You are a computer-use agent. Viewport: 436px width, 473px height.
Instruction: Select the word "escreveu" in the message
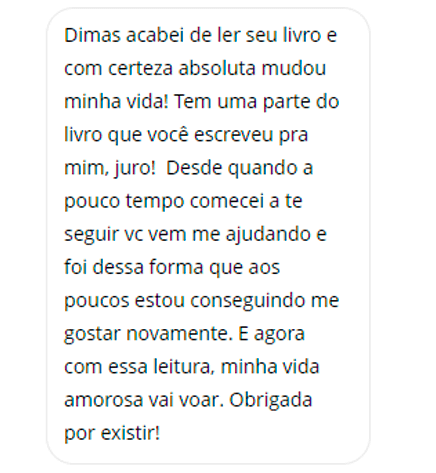click(234, 135)
